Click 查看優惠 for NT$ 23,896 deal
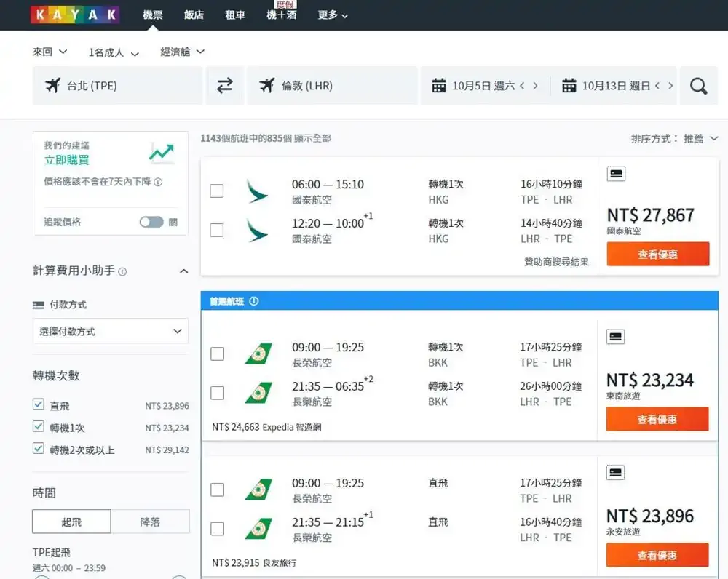The image size is (728, 579). point(657,555)
